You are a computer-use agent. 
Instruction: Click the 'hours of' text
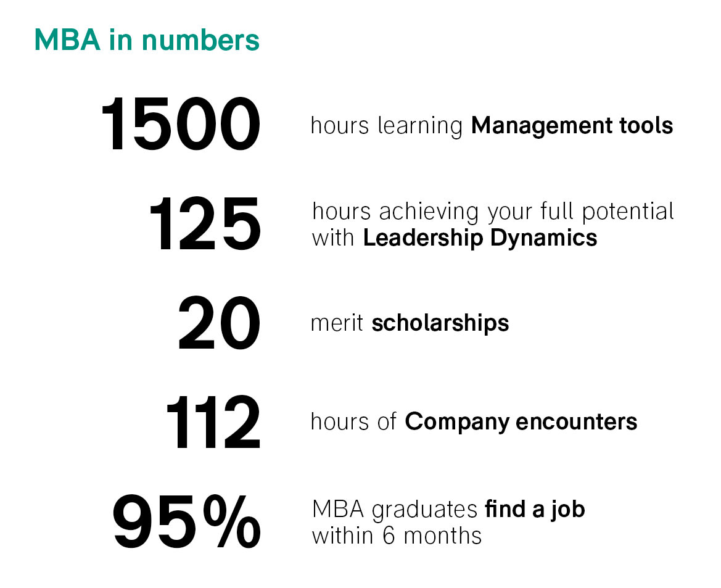(x=353, y=422)
